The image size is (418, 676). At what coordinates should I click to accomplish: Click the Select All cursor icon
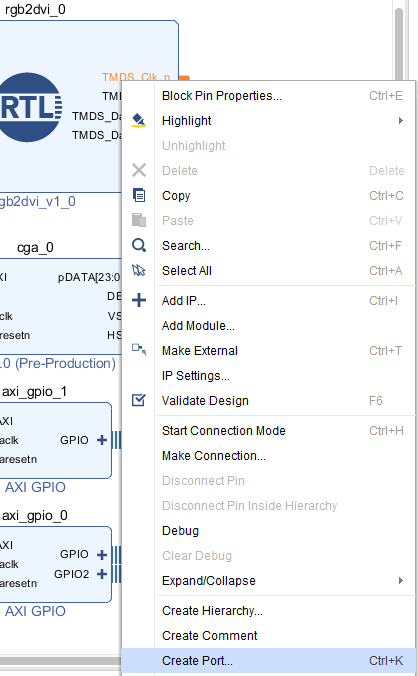click(139, 270)
